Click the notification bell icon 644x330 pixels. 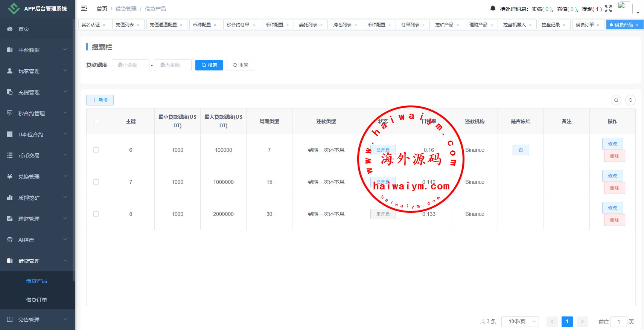493,9
